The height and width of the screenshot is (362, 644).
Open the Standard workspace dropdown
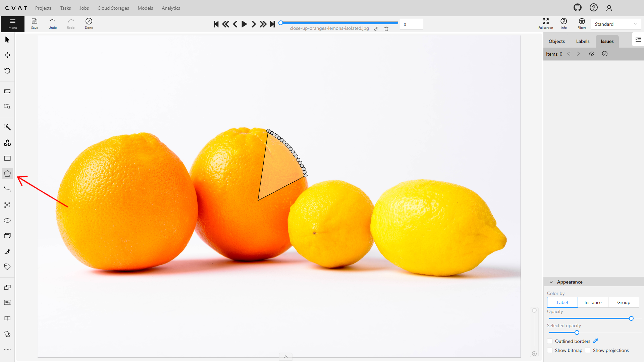pos(616,24)
